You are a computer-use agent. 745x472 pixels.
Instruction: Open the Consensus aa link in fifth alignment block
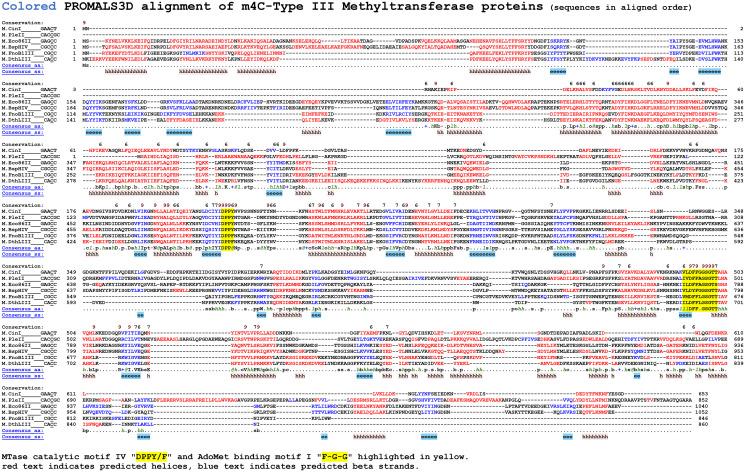pyautogui.click(x=23, y=309)
